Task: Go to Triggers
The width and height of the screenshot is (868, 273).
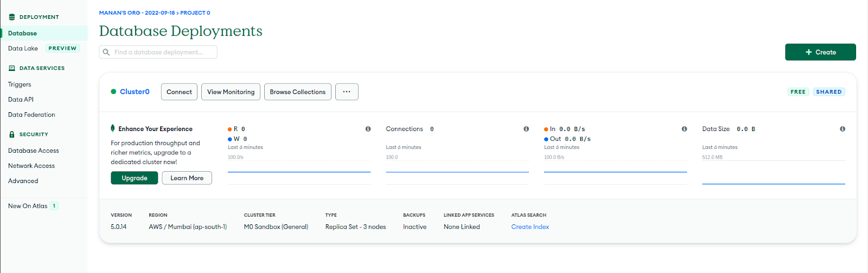Action: (x=20, y=84)
